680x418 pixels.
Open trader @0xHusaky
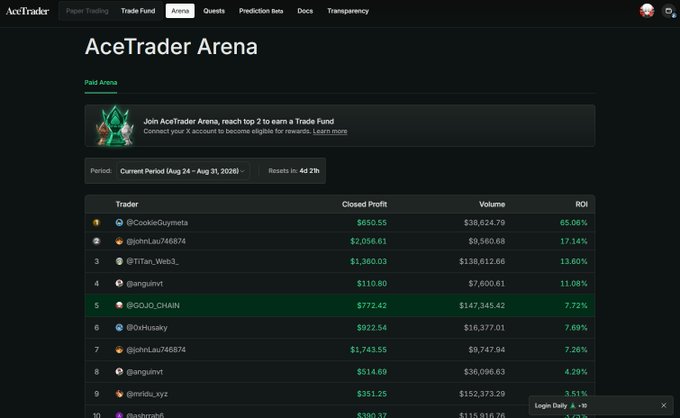click(147, 327)
